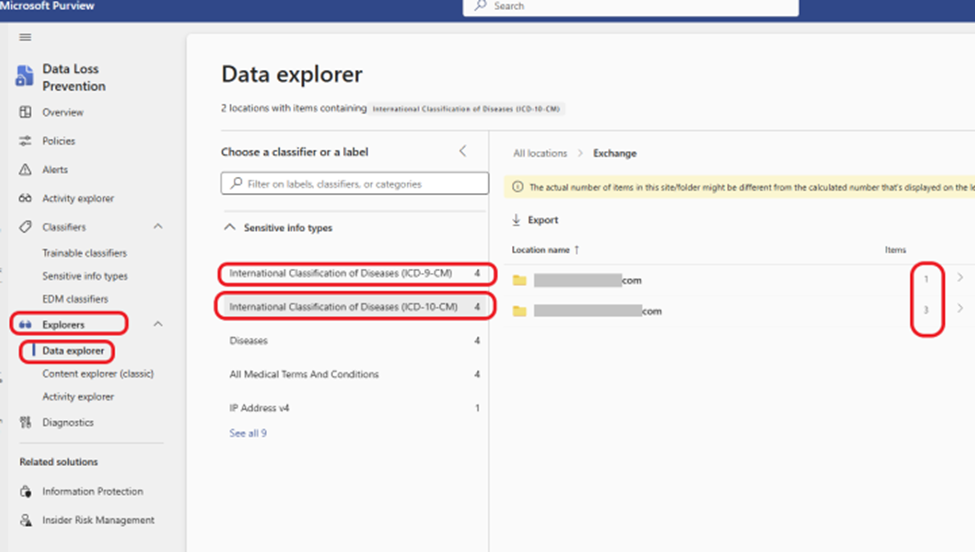
Task: Open EDM classifiers page
Action: (x=75, y=299)
